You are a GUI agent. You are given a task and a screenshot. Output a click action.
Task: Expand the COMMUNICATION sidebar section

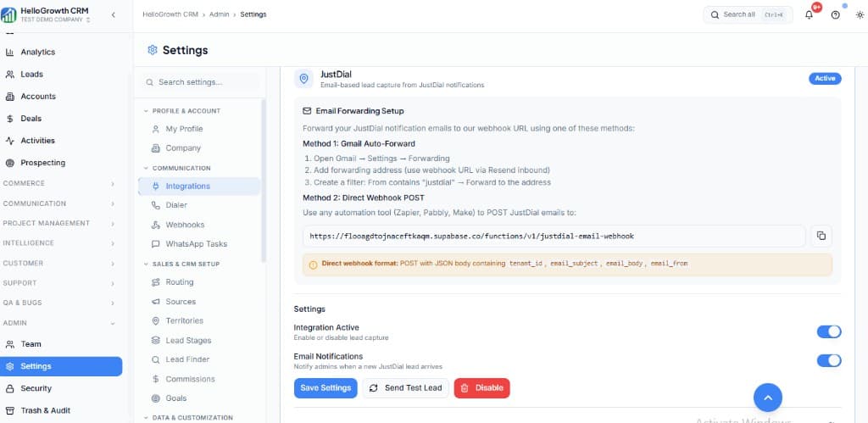click(x=60, y=203)
